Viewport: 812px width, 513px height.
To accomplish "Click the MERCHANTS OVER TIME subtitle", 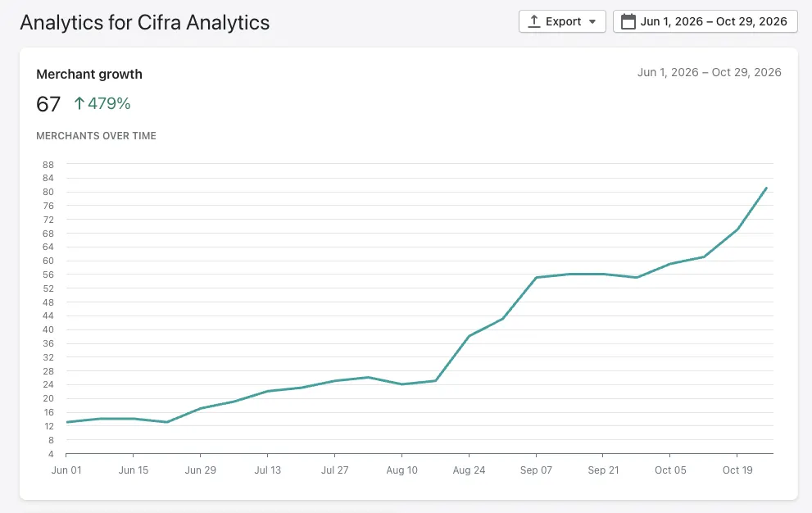I will click(x=97, y=136).
